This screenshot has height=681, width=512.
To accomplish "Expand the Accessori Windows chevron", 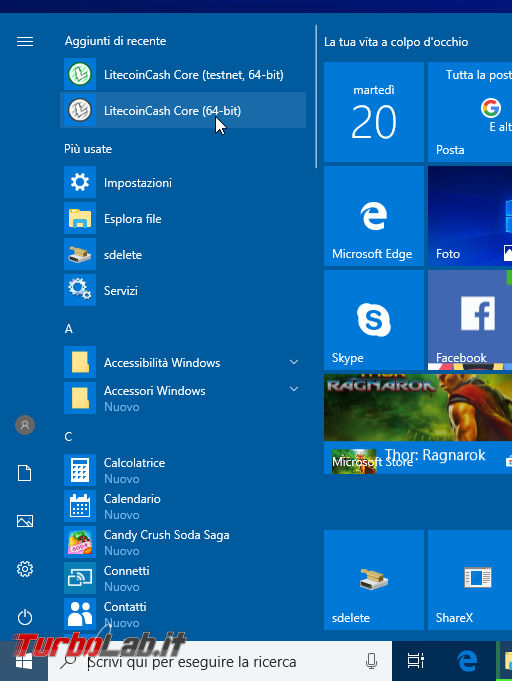I will 294,389.
